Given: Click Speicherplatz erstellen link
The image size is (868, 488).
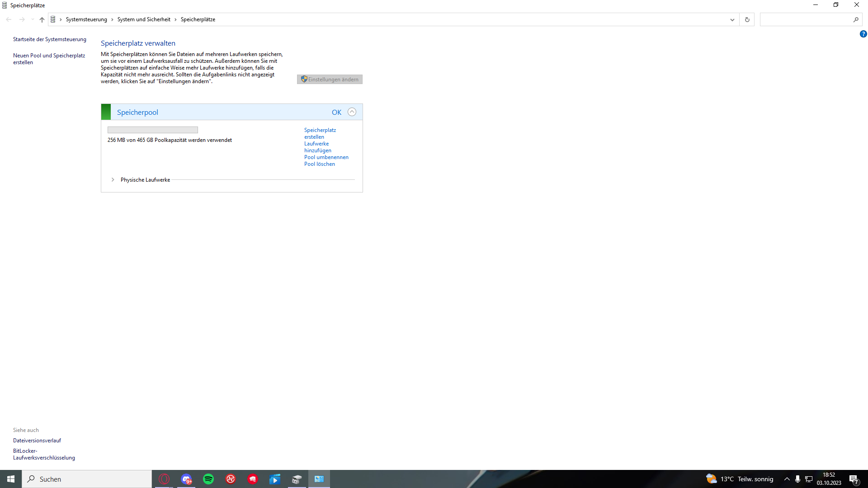Looking at the screenshot, I should click(x=320, y=133).
